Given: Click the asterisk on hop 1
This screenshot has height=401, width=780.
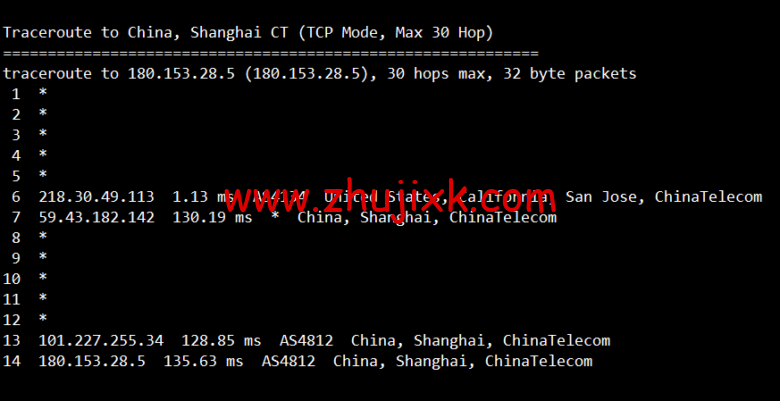Looking at the screenshot, I should point(43,94).
